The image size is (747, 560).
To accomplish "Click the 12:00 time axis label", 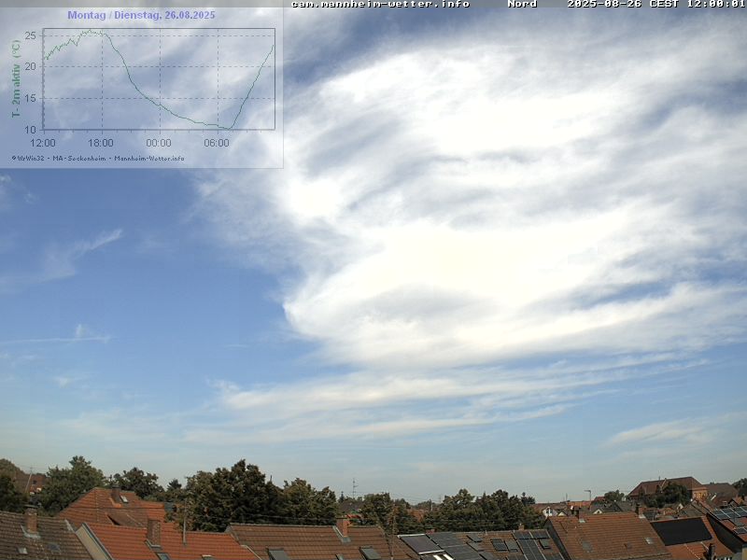I will [43, 143].
